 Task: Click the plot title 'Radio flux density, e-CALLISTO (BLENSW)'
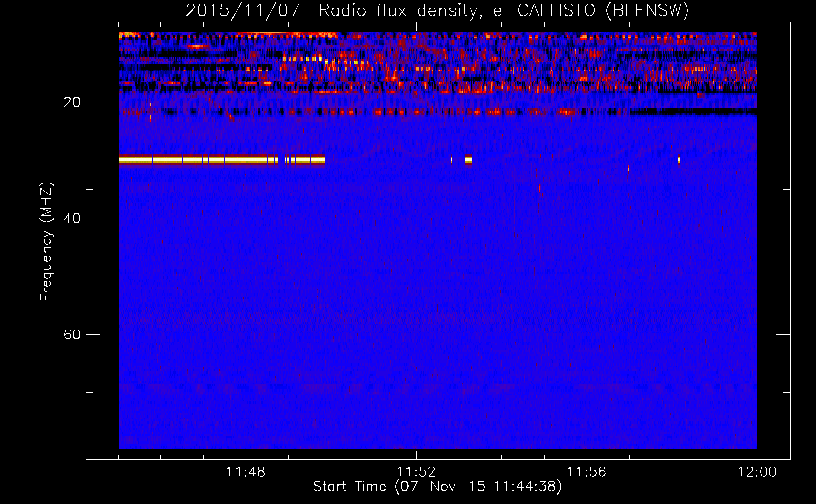click(503, 10)
